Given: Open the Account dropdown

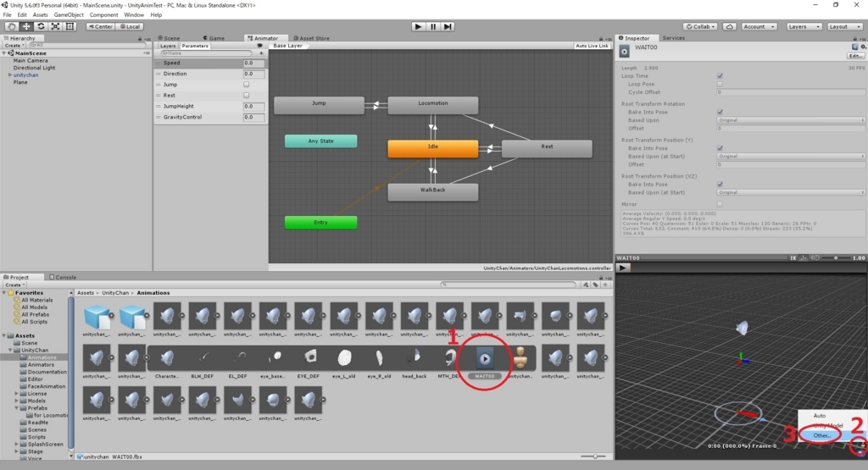Looking at the screenshot, I should [759, 26].
